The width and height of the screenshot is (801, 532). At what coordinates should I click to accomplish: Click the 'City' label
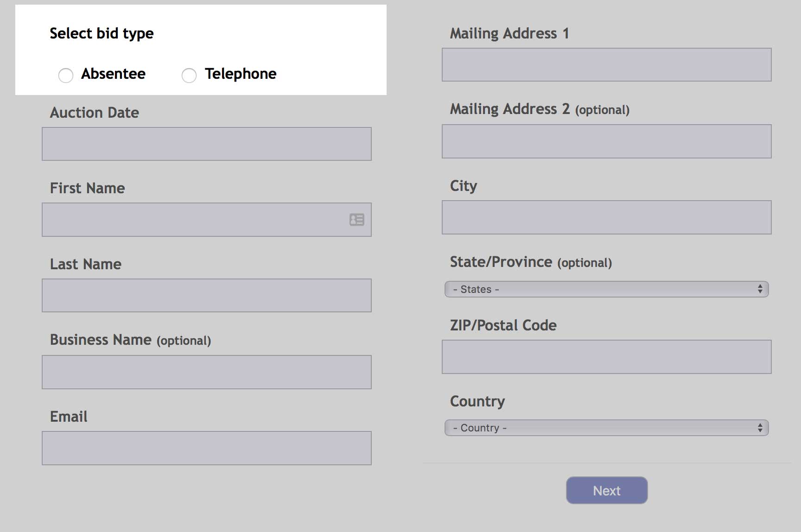point(464,186)
